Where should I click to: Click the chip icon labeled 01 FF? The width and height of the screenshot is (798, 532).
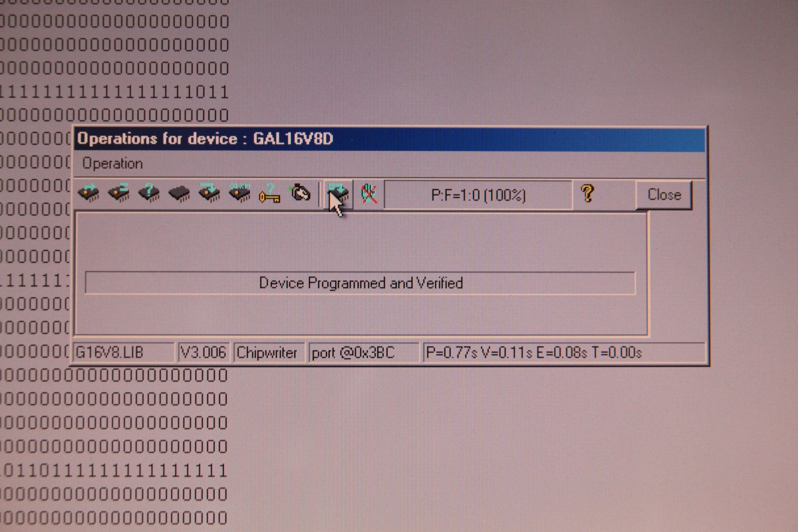point(239,194)
